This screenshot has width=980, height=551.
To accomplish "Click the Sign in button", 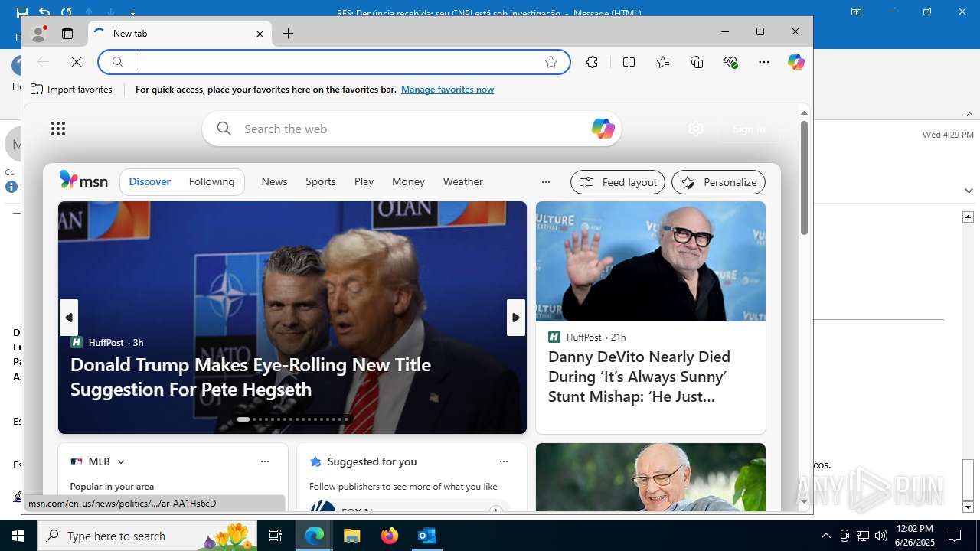I will pyautogui.click(x=749, y=129).
